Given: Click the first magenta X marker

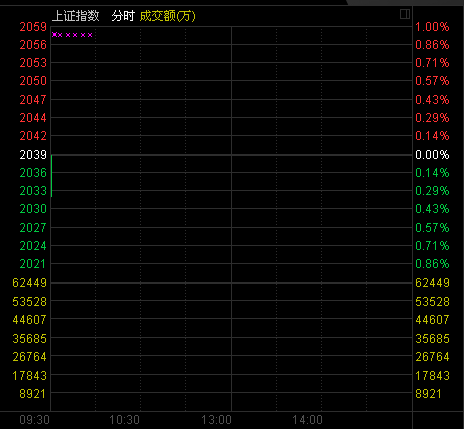Looking at the screenshot, I should coord(55,35).
